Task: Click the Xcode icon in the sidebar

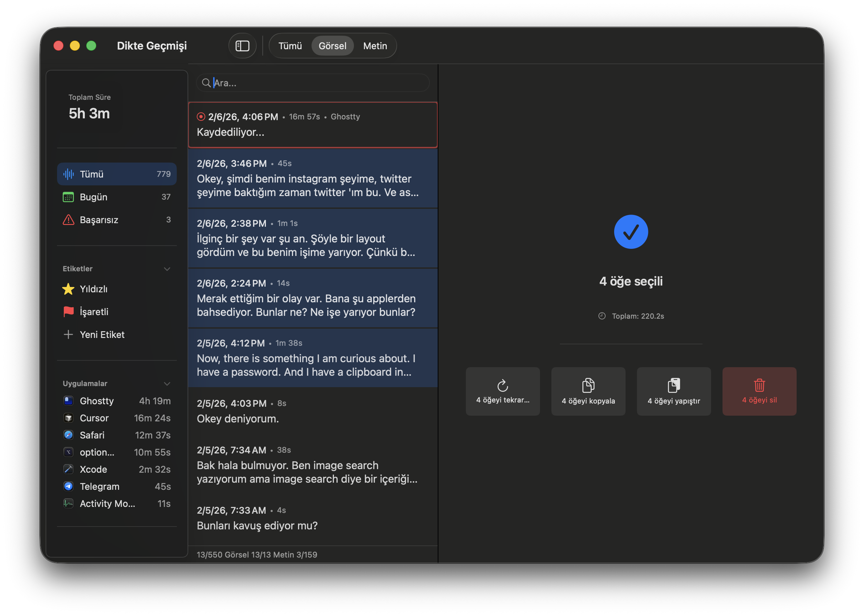Action: (x=68, y=469)
